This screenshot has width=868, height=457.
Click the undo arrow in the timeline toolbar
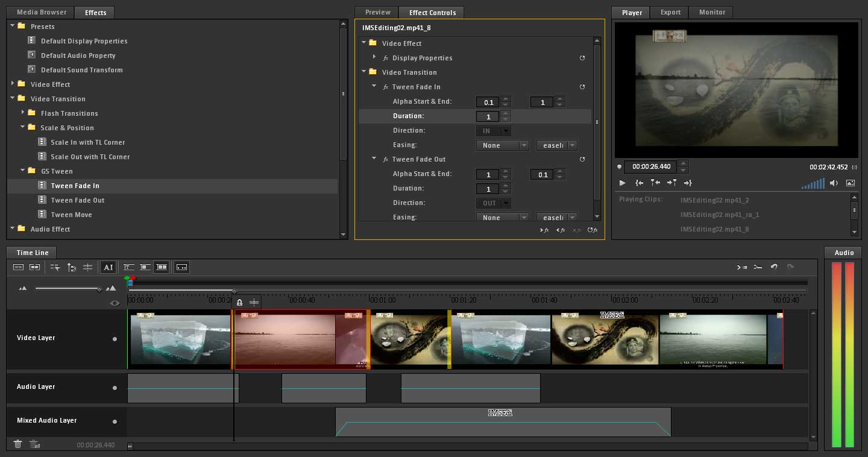pos(774,267)
